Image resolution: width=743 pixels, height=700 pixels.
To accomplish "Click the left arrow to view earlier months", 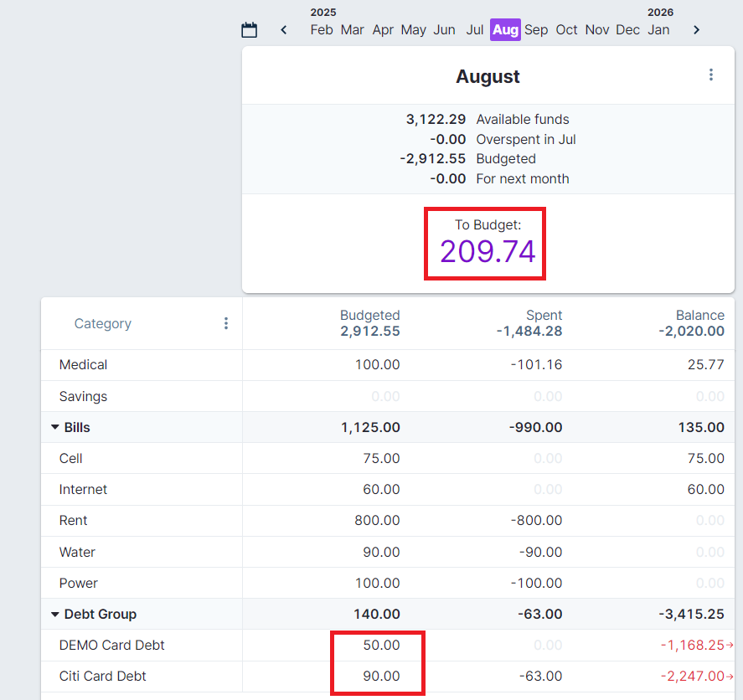I will pos(283,28).
